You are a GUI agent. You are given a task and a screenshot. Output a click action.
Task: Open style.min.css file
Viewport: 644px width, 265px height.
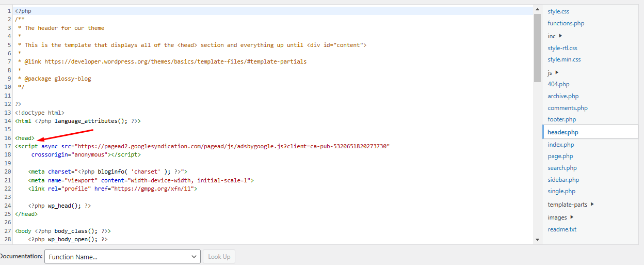564,59
